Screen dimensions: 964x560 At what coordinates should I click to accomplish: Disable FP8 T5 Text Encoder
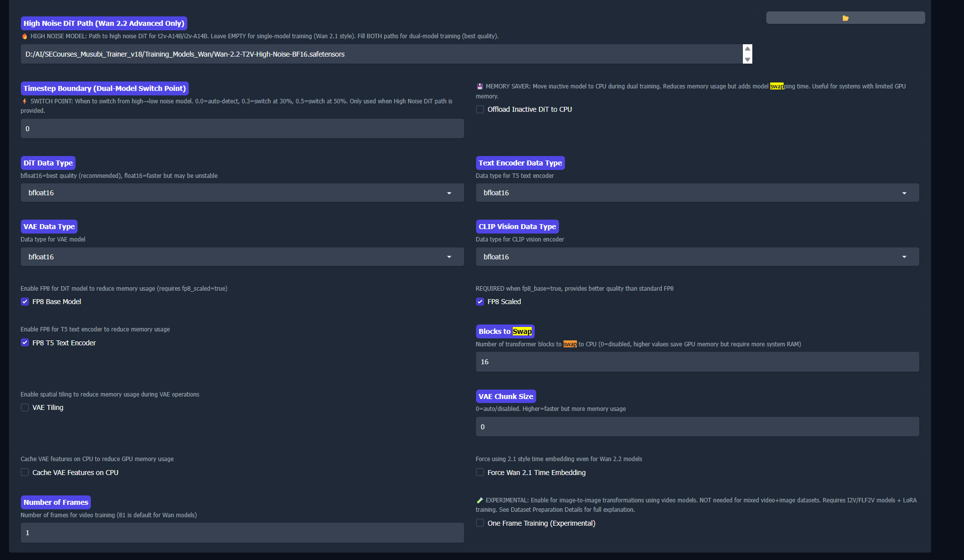(x=25, y=343)
